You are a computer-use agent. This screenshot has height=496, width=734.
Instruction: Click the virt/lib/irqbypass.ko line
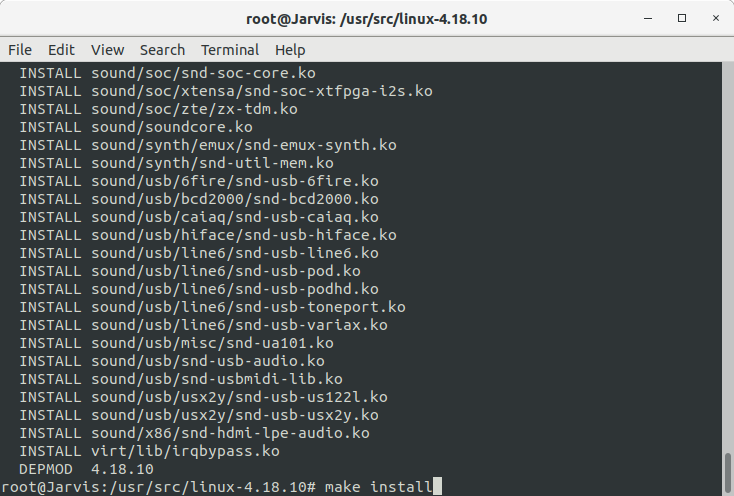pyautogui.click(x=149, y=452)
